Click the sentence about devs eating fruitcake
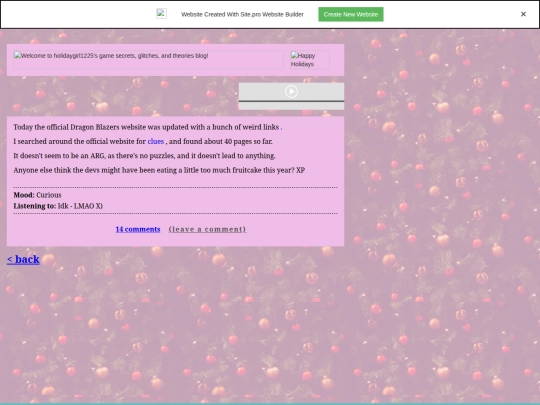Viewport: 540px width, 405px height. click(x=159, y=170)
